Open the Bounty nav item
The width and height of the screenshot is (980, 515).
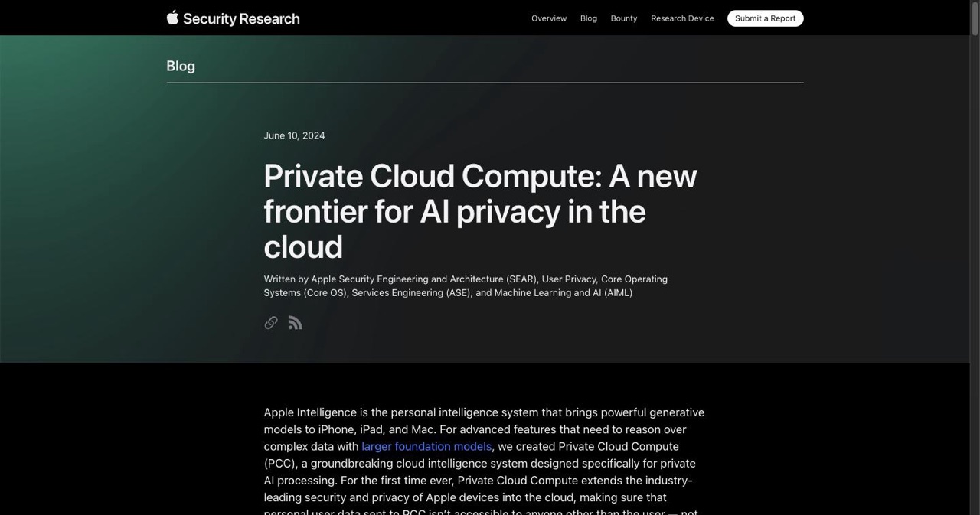[624, 18]
